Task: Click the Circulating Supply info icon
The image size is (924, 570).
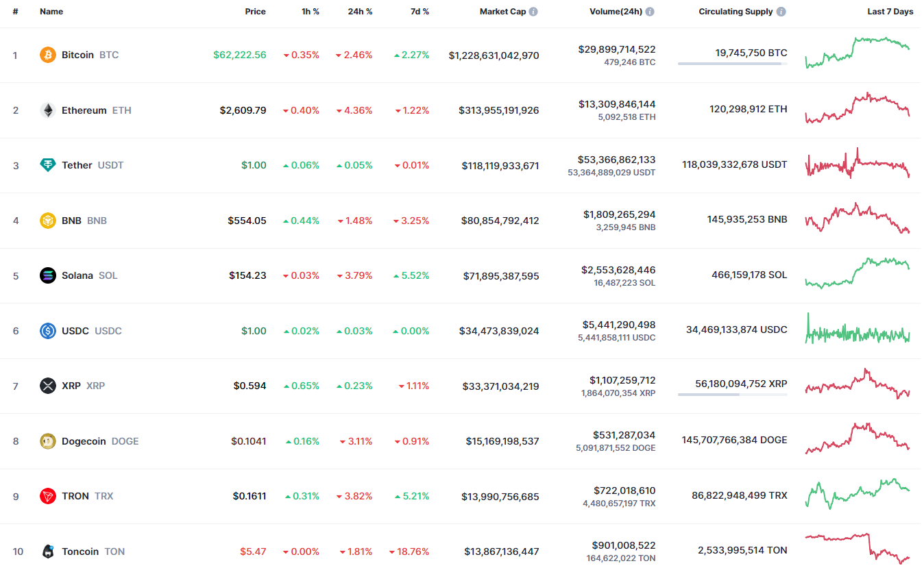Action: click(781, 12)
